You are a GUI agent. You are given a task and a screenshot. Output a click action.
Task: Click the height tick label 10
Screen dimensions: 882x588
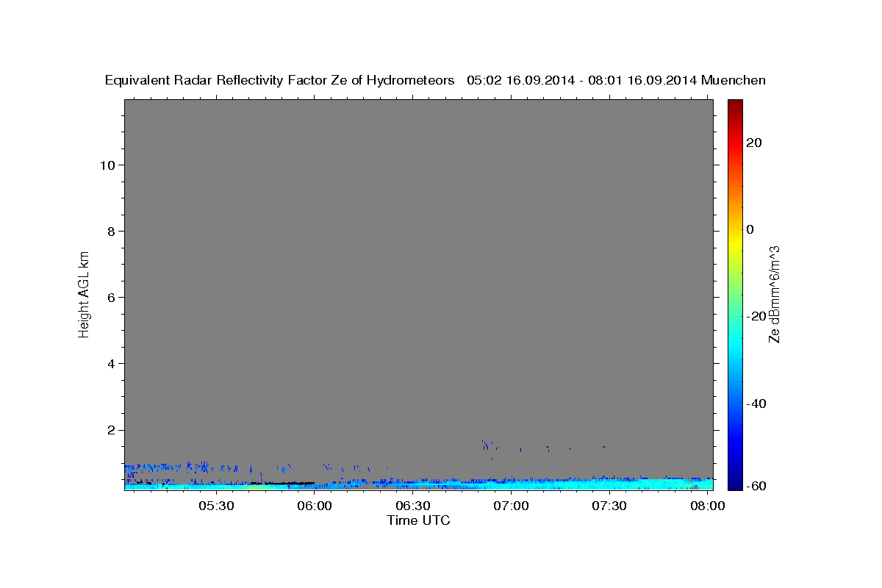coord(108,165)
